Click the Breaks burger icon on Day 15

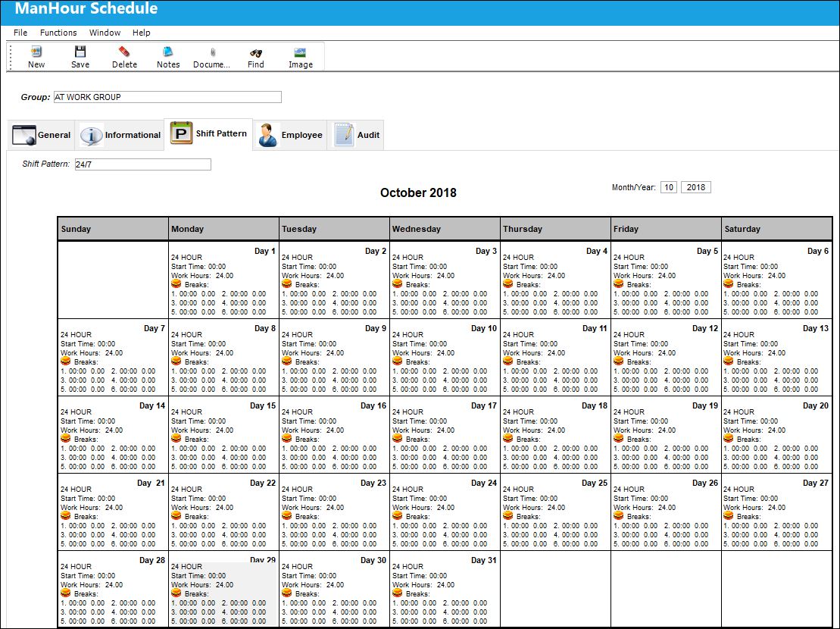[x=176, y=438]
